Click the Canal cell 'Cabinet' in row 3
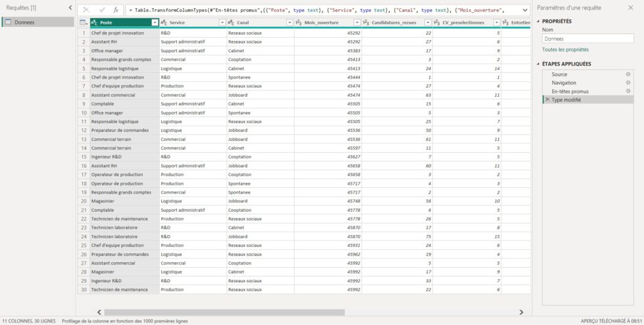644x325 pixels. (x=260, y=51)
